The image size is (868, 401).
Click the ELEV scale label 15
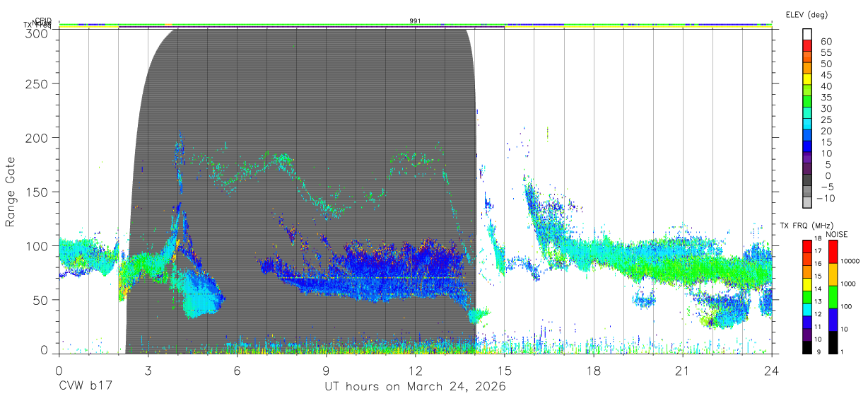[x=826, y=142]
